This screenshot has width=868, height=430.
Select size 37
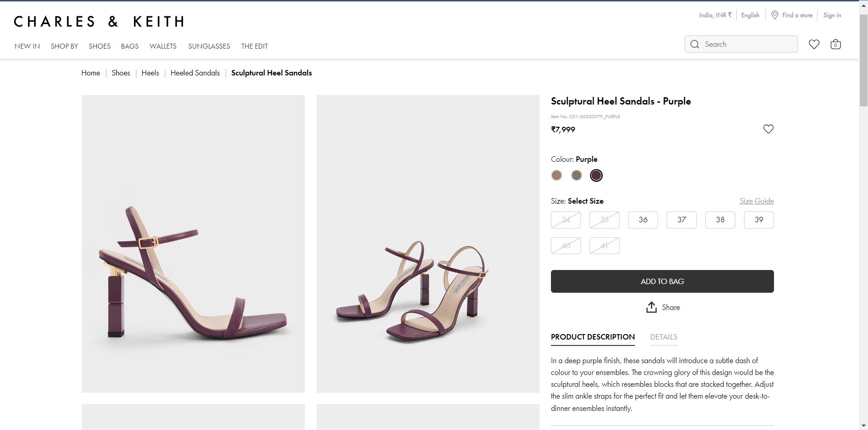coord(681,220)
